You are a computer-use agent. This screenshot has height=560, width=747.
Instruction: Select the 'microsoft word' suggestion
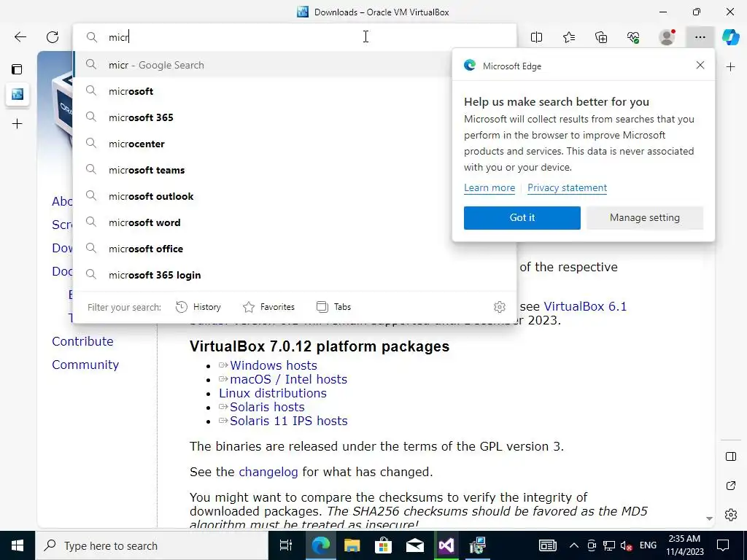(263, 222)
